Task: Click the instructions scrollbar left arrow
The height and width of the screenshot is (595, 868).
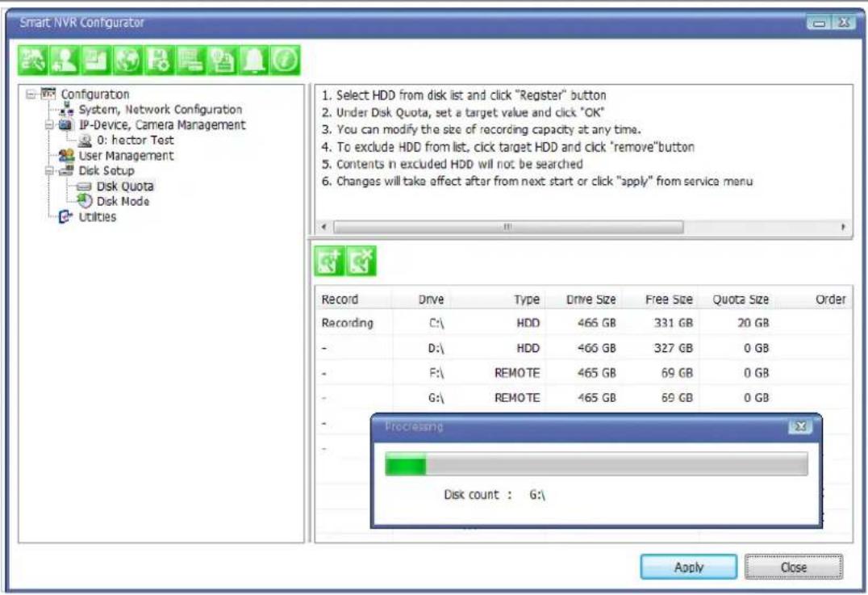Action: point(323,227)
